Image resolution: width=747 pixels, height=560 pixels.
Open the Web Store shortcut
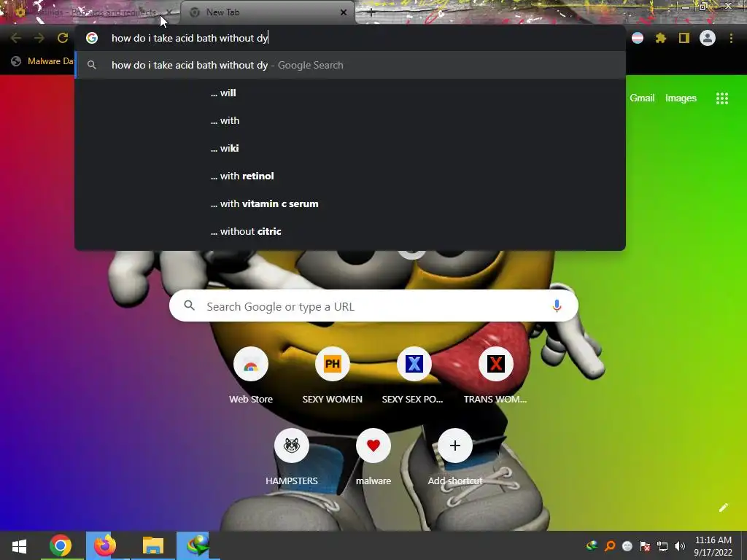click(x=251, y=376)
